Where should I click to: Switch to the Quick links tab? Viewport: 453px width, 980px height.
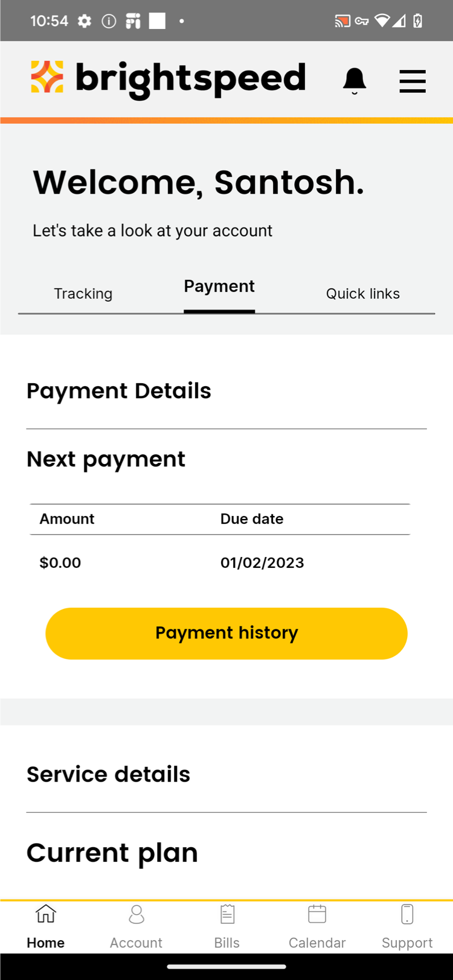363,294
